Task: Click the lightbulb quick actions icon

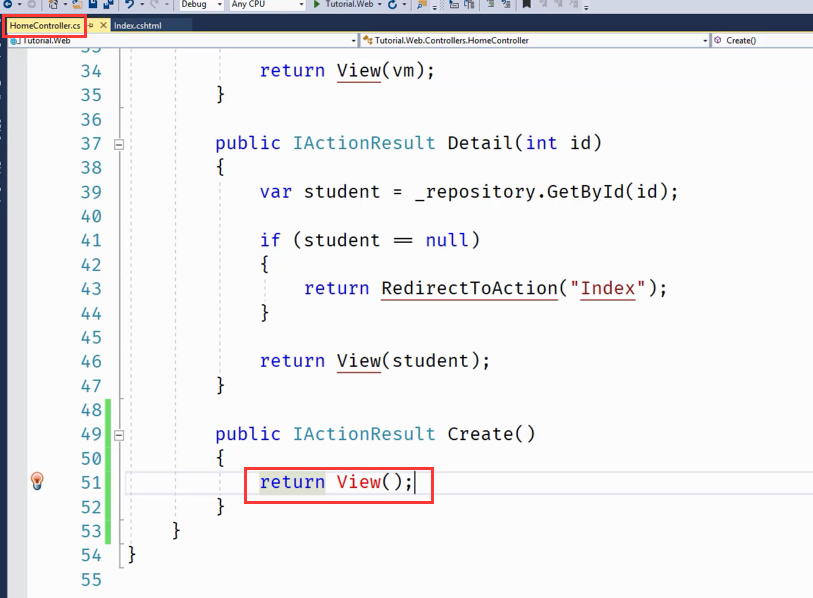Action: 37,481
